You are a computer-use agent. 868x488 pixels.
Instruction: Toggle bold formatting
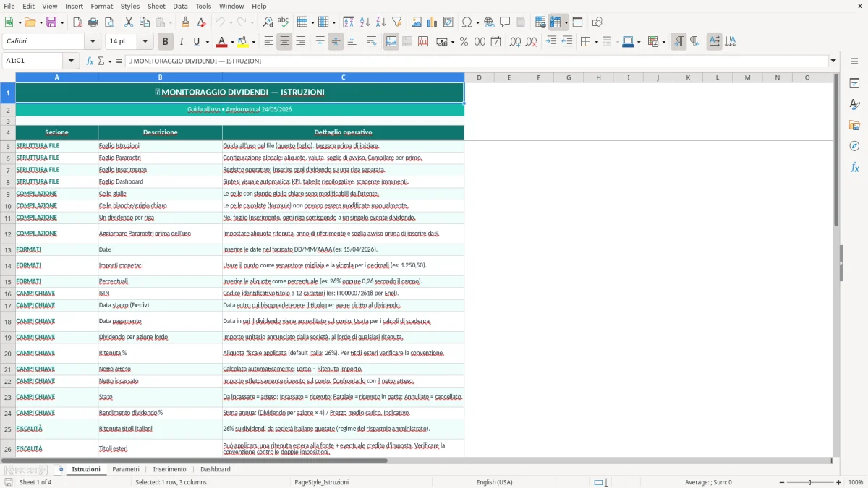pyautogui.click(x=166, y=42)
